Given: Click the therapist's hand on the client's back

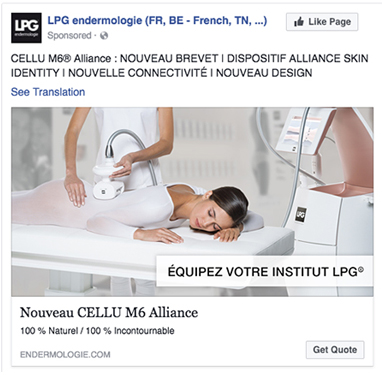Looking at the screenshot, I should (x=75, y=189).
